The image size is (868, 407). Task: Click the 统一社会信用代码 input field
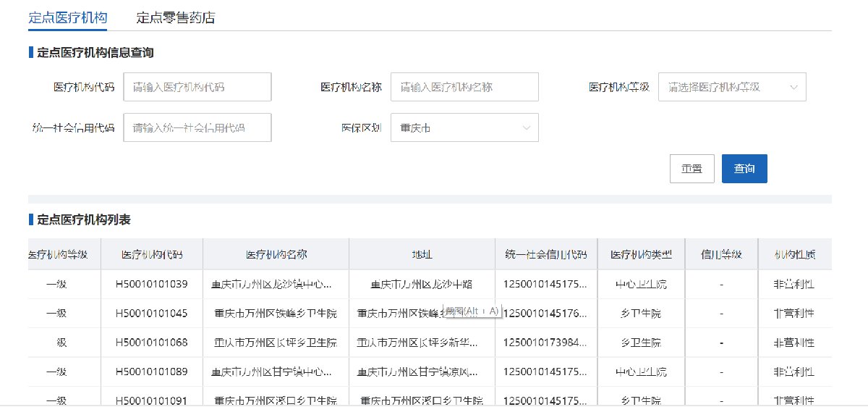[x=197, y=128]
